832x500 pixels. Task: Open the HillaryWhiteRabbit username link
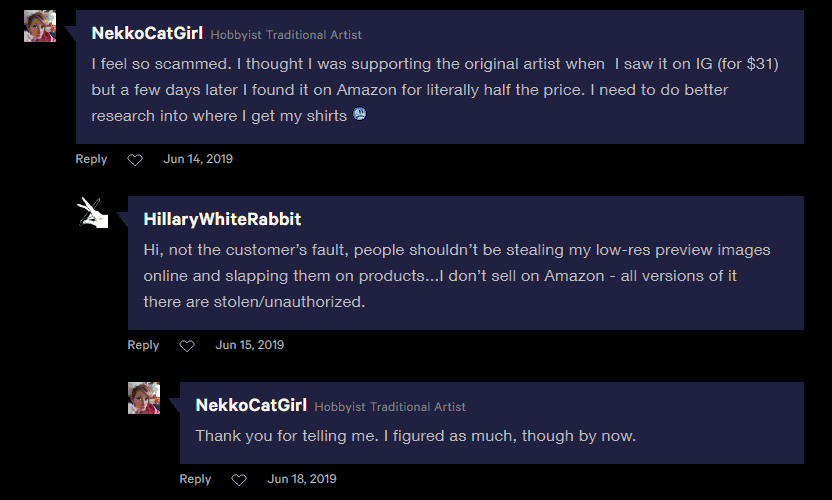click(x=222, y=219)
